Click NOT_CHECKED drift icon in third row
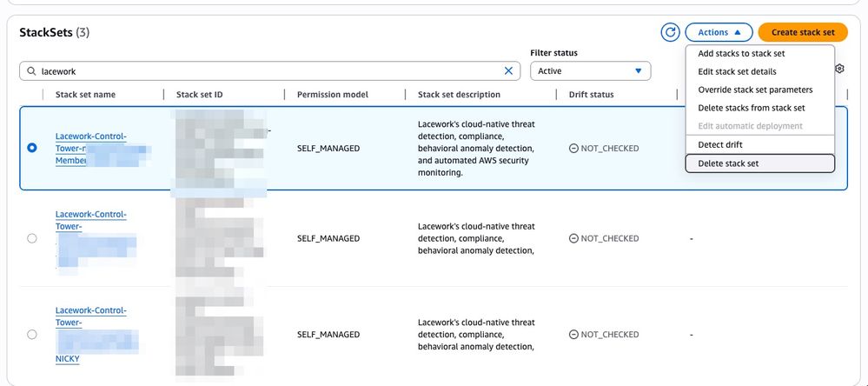Screen dimensions: 868x386 573,335
